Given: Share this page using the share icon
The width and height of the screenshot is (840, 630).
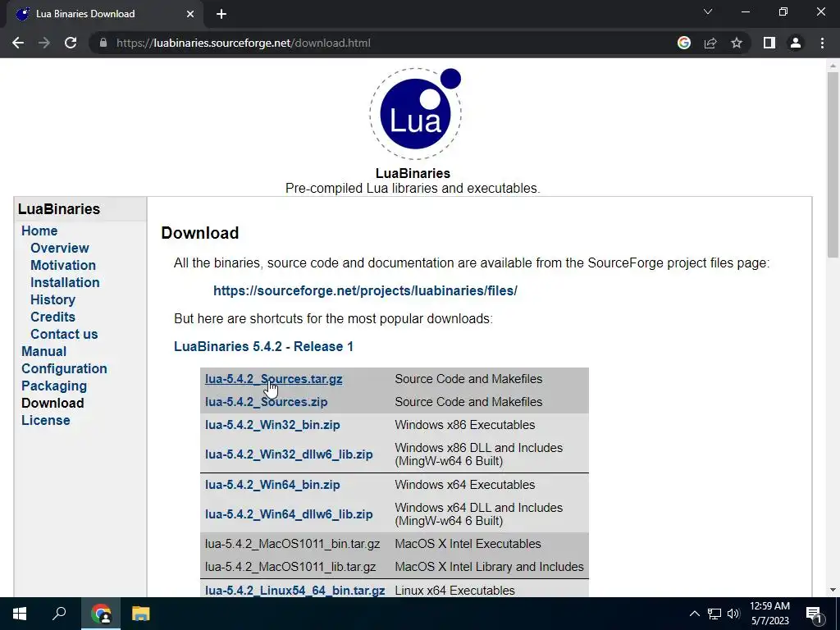Looking at the screenshot, I should [x=710, y=43].
